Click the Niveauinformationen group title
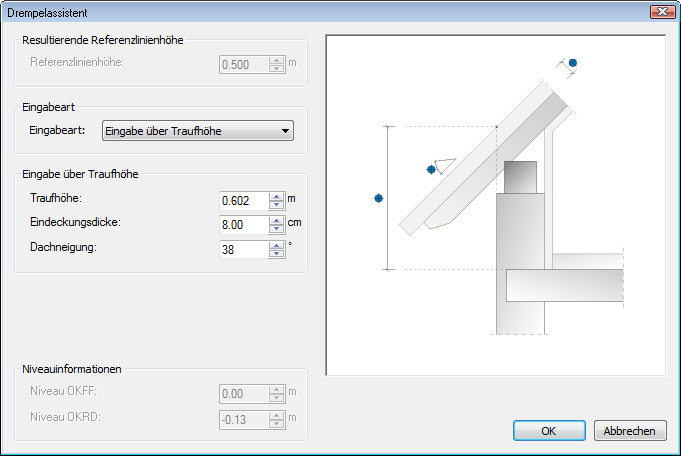 (x=72, y=369)
